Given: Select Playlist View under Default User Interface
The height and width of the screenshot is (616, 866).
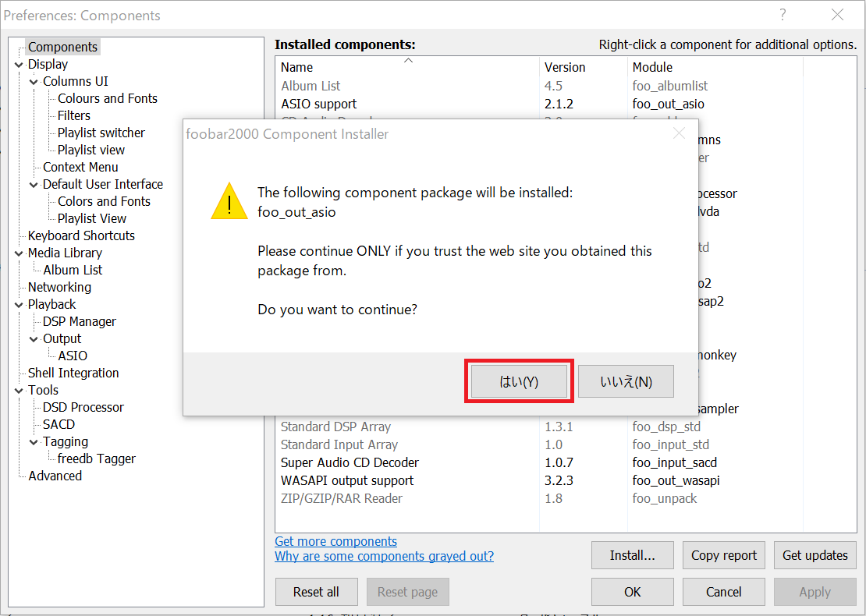Looking at the screenshot, I should click(92, 218).
